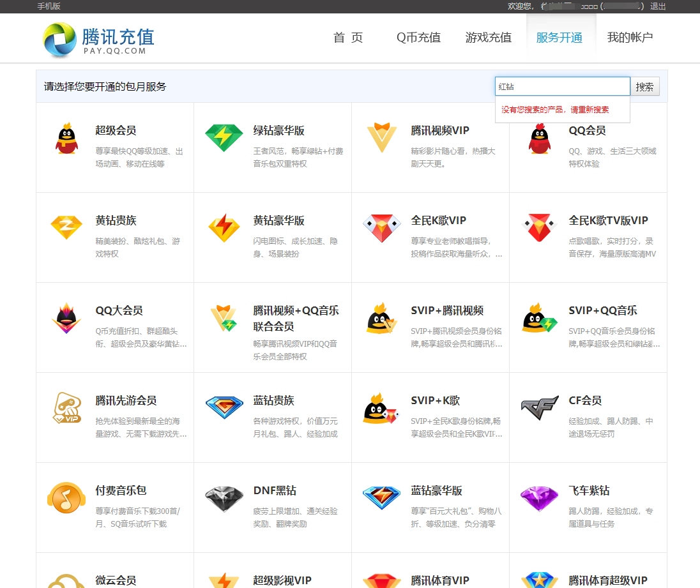The width and height of the screenshot is (700, 588).
Task: Open the 全民K歌TV版VIP icon
Action: coord(539,228)
